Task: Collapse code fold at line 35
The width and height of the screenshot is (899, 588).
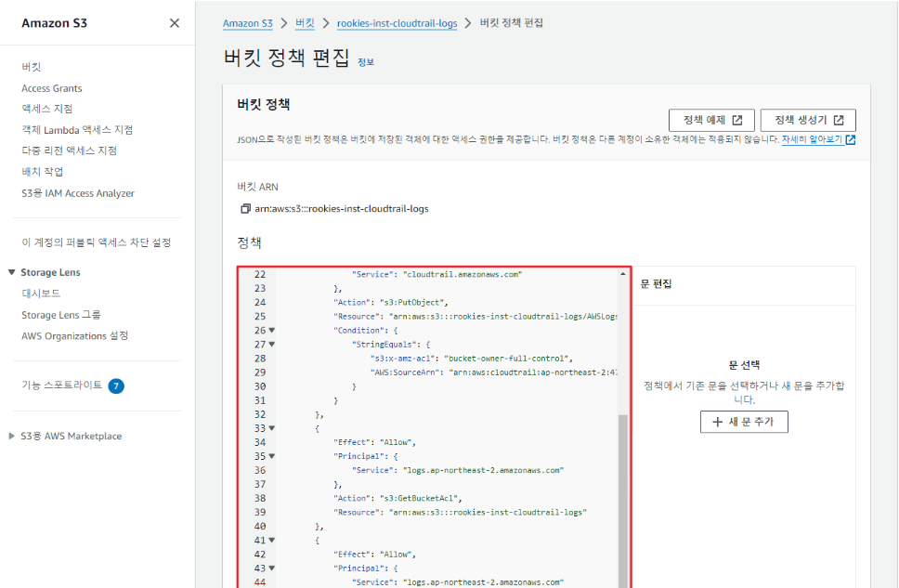Action: tap(272, 456)
